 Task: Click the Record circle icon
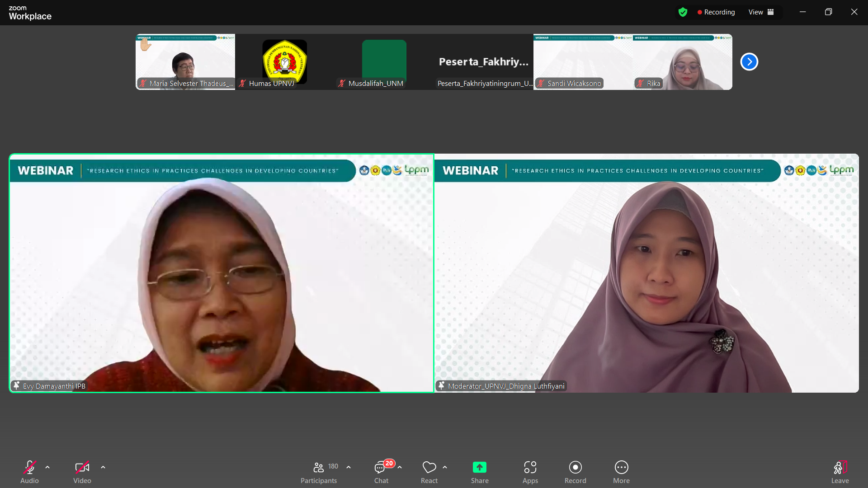(x=575, y=467)
